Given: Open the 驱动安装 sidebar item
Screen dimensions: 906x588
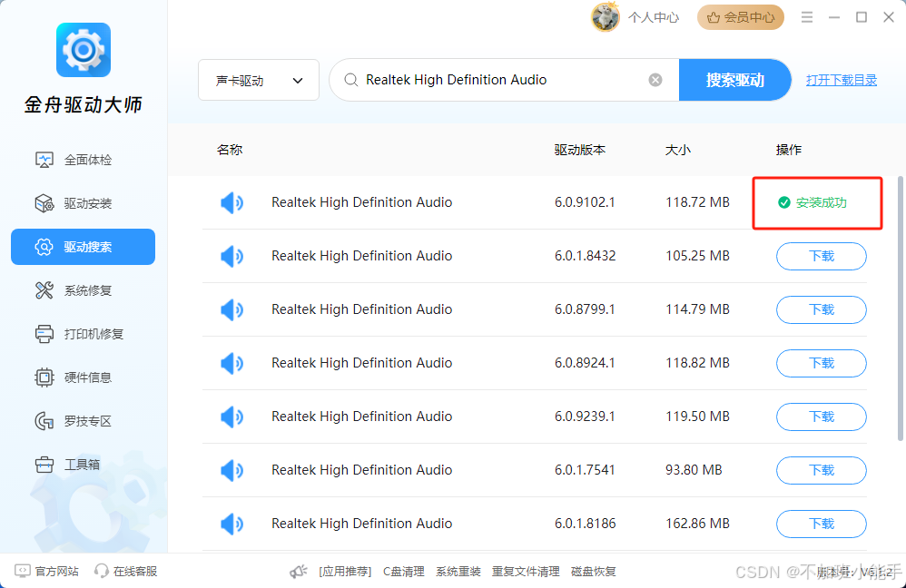Looking at the screenshot, I should [84, 203].
